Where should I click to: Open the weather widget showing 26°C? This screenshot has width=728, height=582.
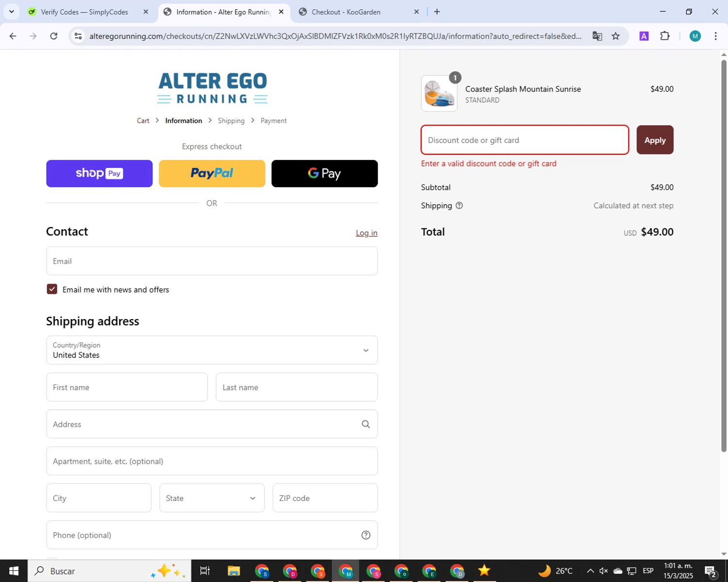(x=555, y=571)
